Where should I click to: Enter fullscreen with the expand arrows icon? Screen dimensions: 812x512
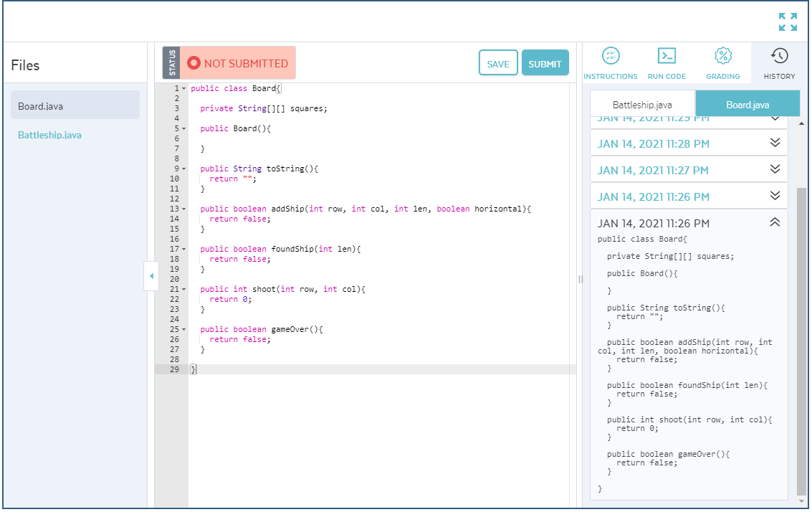pos(788,22)
